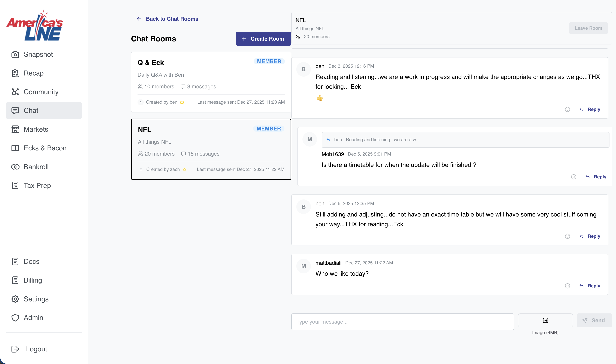616x364 pixels.
Task: Click the message input field
Action: pyautogui.click(x=402, y=322)
